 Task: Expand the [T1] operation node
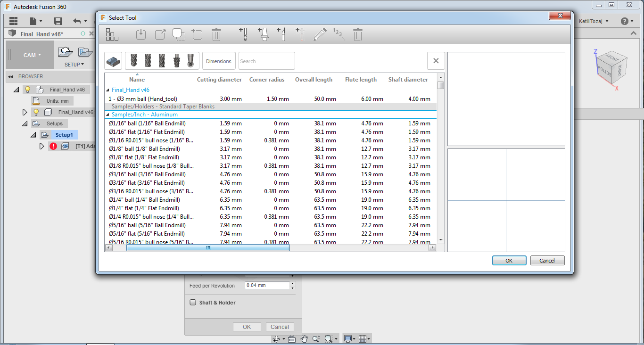pos(42,147)
